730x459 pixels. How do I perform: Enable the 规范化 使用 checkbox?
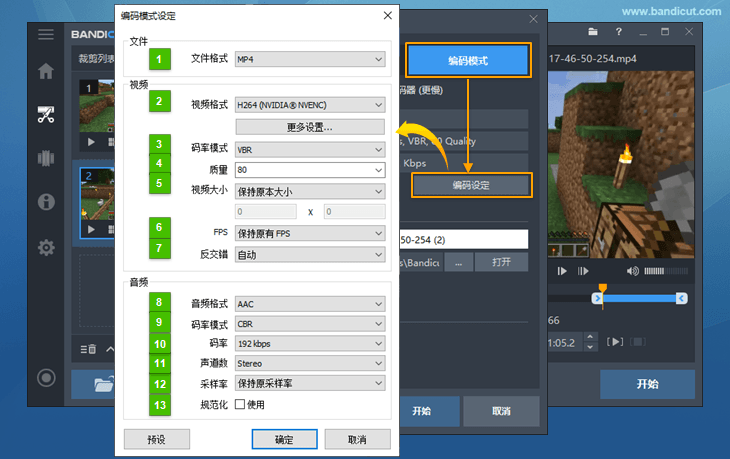coord(240,404)
